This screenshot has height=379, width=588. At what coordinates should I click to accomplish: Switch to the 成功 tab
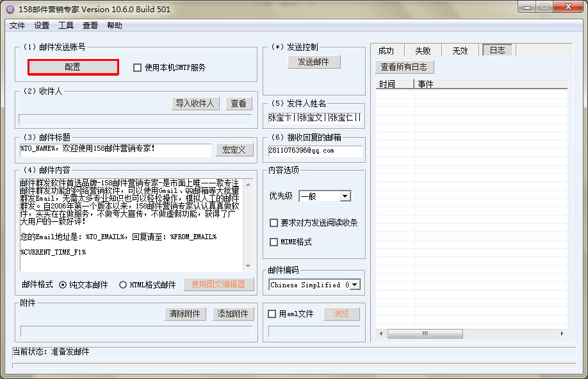pyautogui.click(x=387, y=51)
